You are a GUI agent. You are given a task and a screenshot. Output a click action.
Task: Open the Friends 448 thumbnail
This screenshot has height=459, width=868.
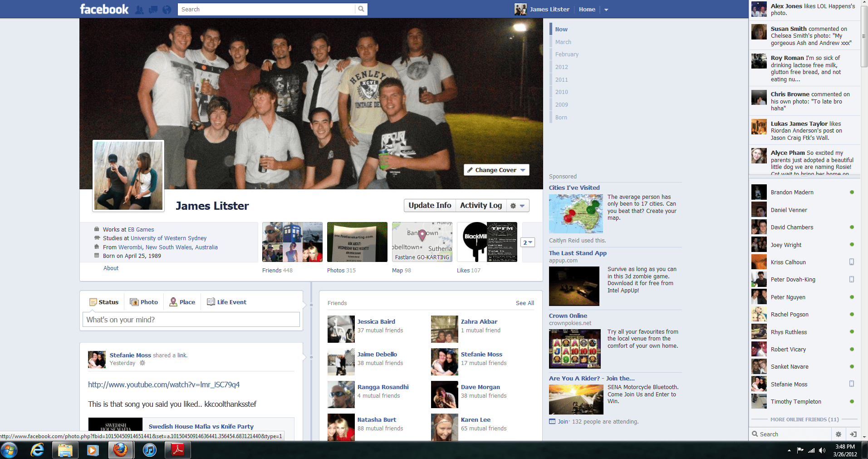[292, 242]
